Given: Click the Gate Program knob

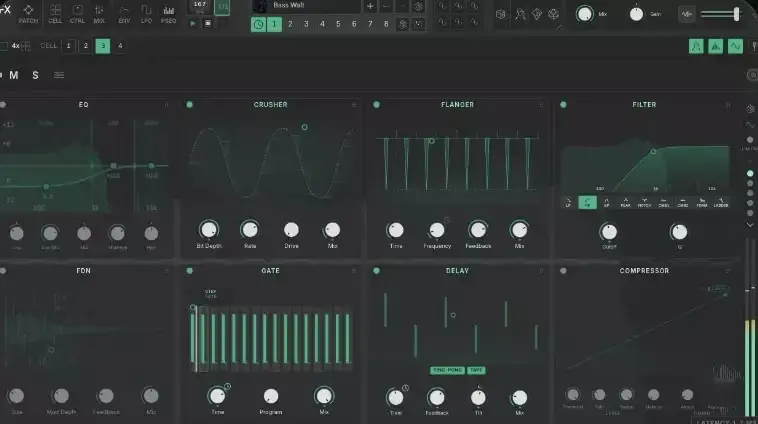Looking at the screenshot, I should [271, 396].
